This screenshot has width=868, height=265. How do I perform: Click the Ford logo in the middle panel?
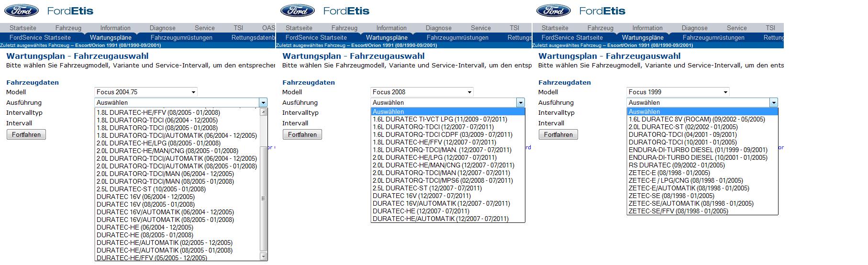pyautogui.click(x=298, y=11)
